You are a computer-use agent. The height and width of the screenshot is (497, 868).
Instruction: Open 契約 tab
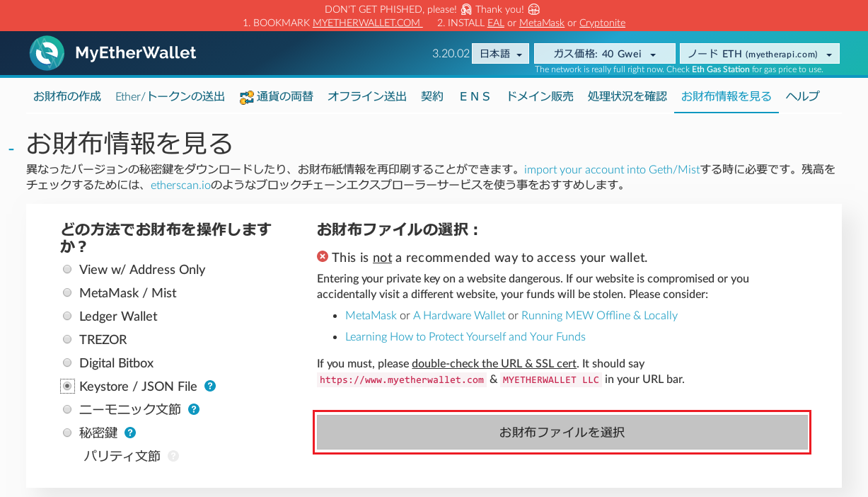pos(432,96)
